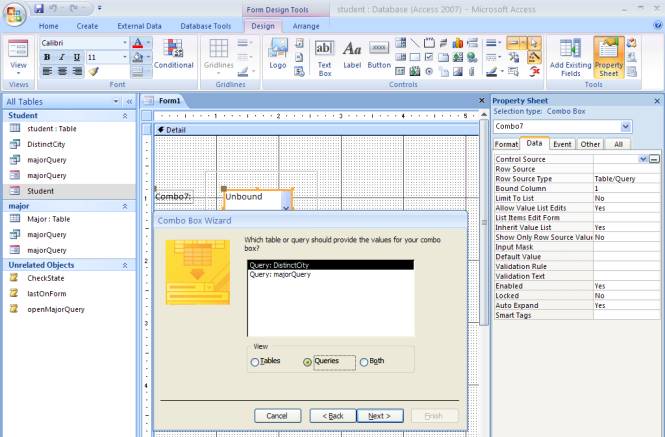Select the Option Button control icon
665x437 pixels.
point(429,71)
